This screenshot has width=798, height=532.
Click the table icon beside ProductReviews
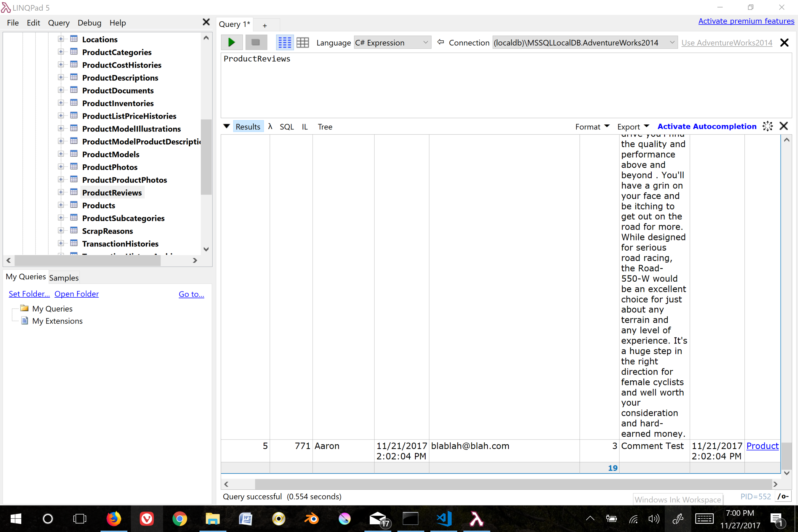pos(74,192)
